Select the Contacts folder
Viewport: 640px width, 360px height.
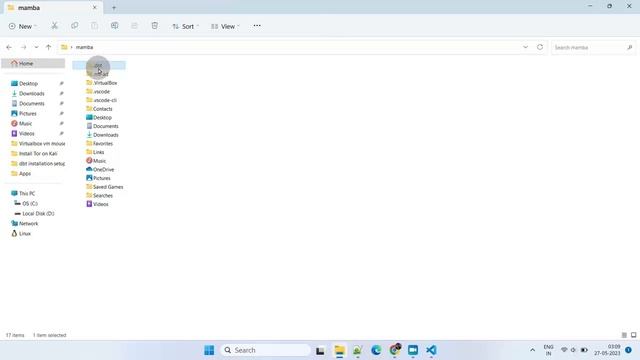point(99,109)
